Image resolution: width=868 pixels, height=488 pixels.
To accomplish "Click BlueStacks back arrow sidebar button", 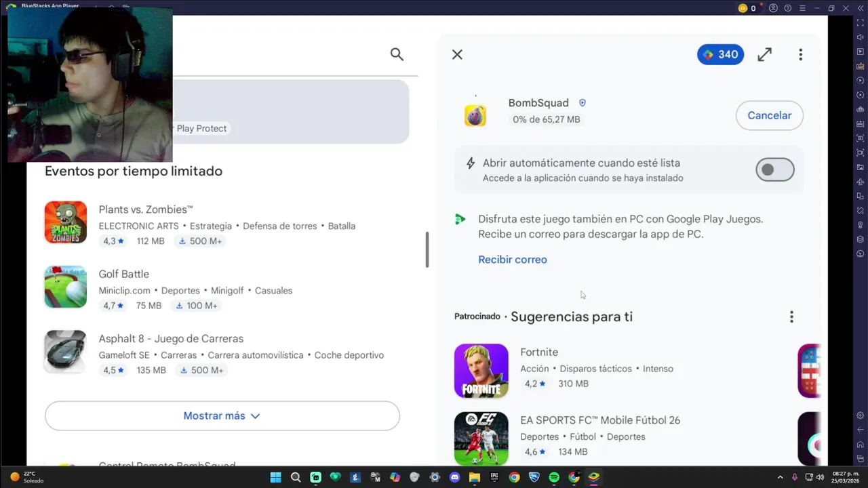I will pyautogui.click(x=861, y=430).
